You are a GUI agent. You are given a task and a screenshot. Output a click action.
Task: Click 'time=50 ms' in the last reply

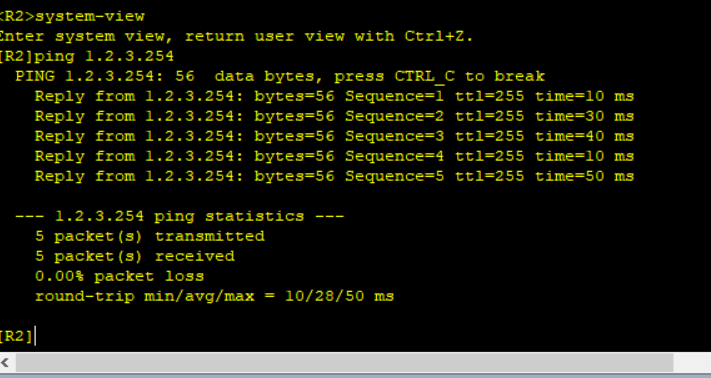coord(584,176)
